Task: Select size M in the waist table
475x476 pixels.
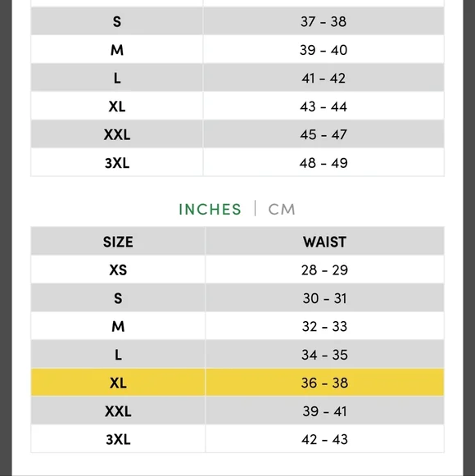Action: 118,326
